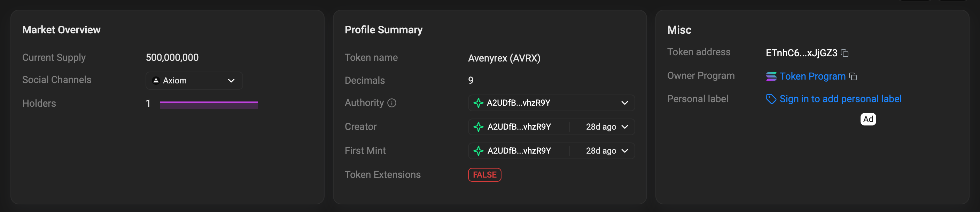Expand the First Mint row chevron
The image size is (980, 212).
(x=624, y=151)
